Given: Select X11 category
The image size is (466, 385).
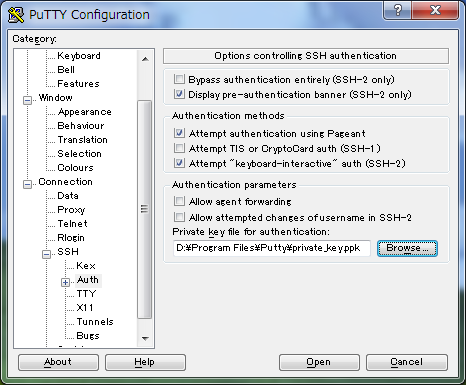Looking at the screenshot, I should click(85, 308).
